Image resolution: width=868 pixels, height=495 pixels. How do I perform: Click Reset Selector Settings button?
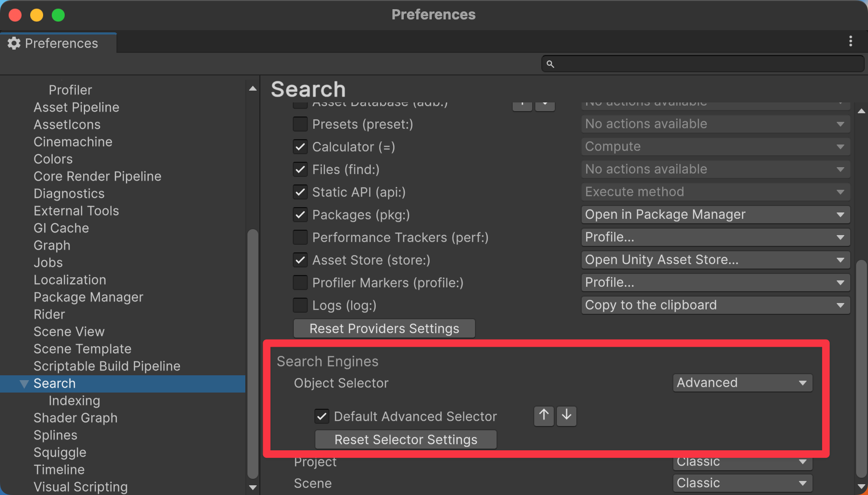tap(405, 439)
